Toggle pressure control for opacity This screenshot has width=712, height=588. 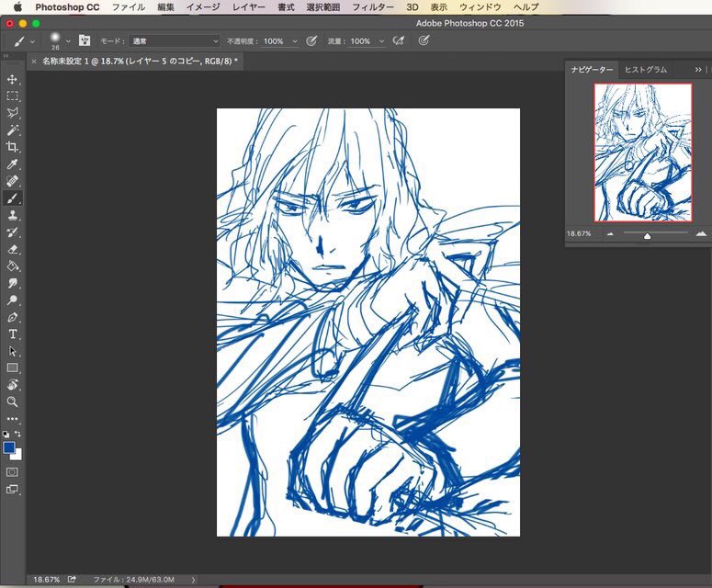pos(311,41)
